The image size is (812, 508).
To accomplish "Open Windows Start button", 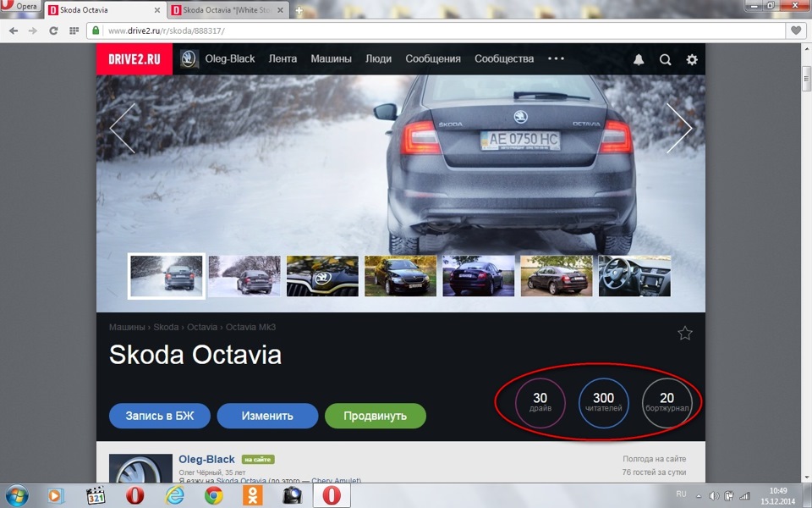I will [16, 495].
